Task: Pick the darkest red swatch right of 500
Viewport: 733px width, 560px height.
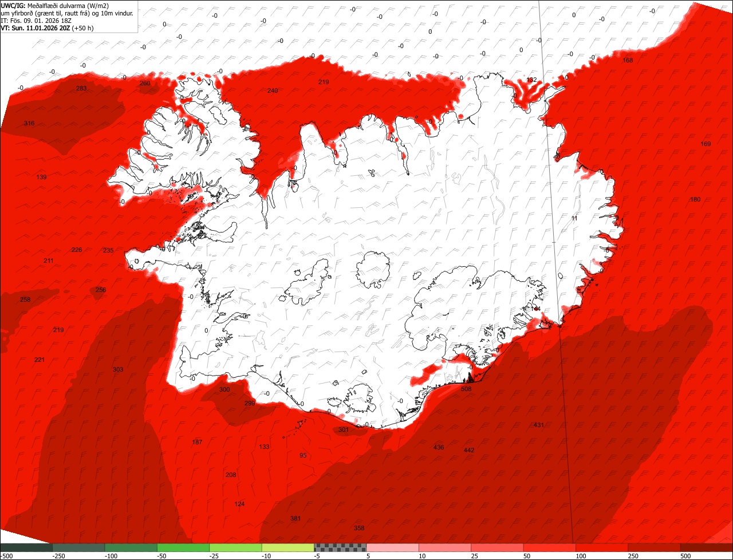Action: coord(707,547)
